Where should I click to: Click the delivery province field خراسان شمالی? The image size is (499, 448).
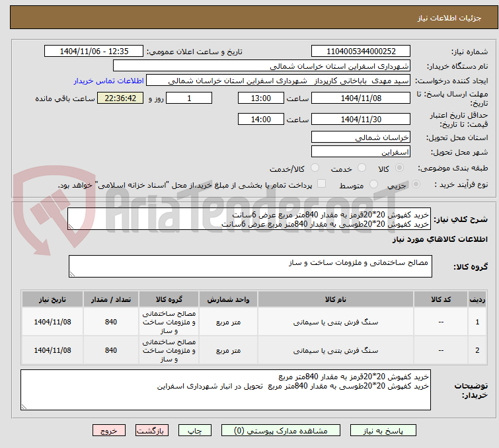(x=361, y=137)
